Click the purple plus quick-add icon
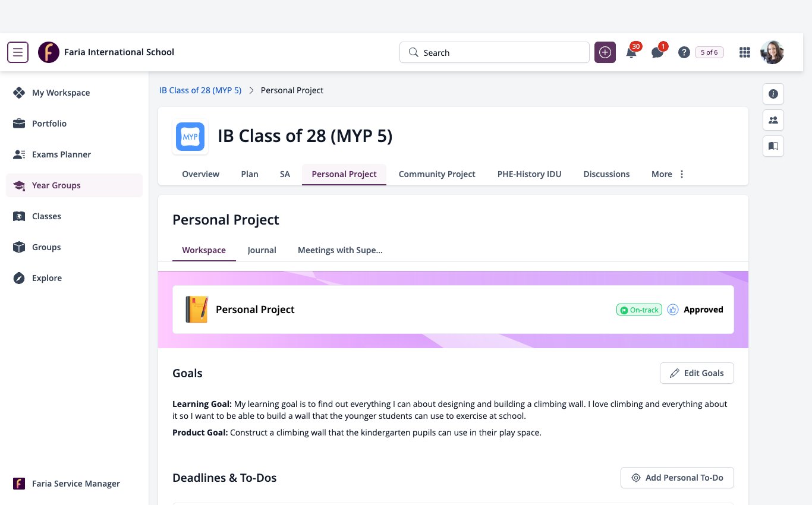Viewport: 812px width, 505px height. coord(605,52)
